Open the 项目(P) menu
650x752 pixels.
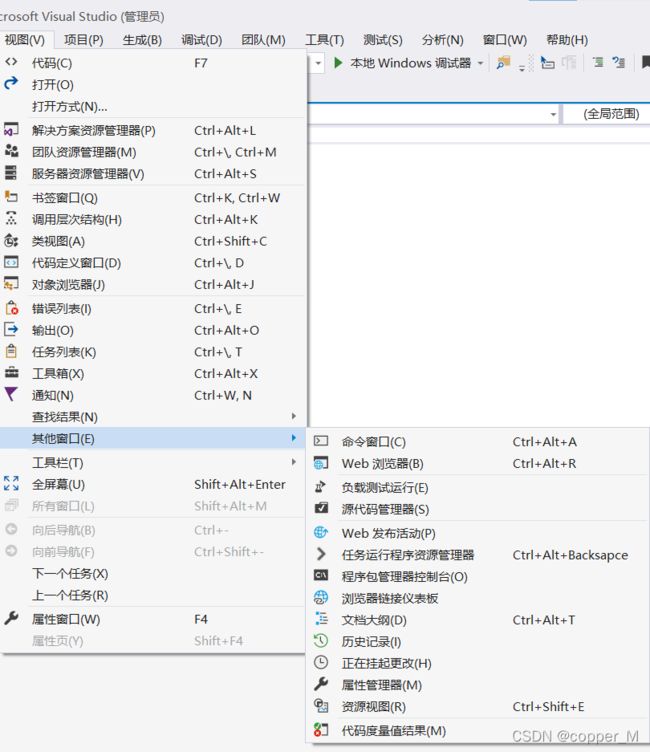point(83,40)
